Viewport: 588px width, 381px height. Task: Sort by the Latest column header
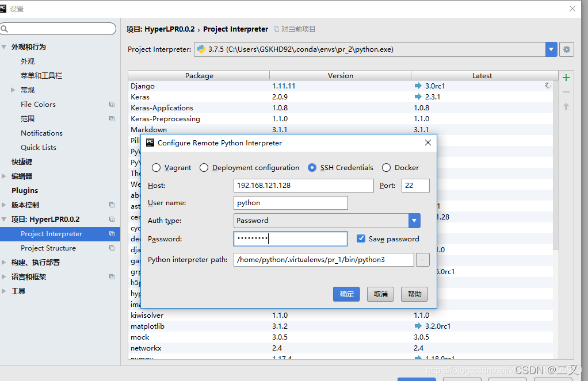click(x=482, y=75)
